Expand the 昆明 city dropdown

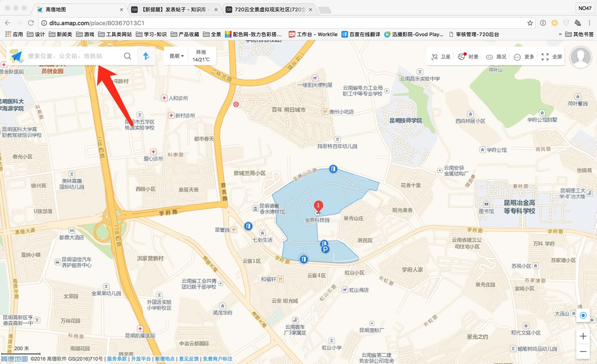click(x=177, y=56)
